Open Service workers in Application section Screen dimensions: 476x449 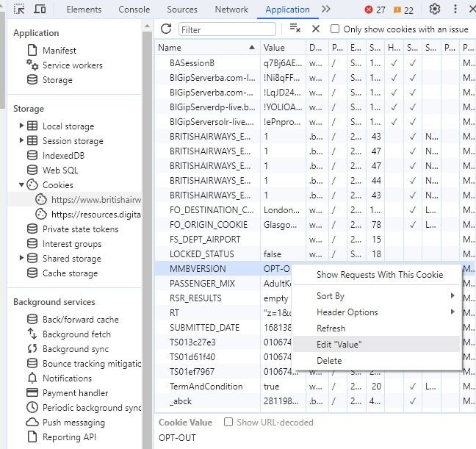(x=71, y=65)
